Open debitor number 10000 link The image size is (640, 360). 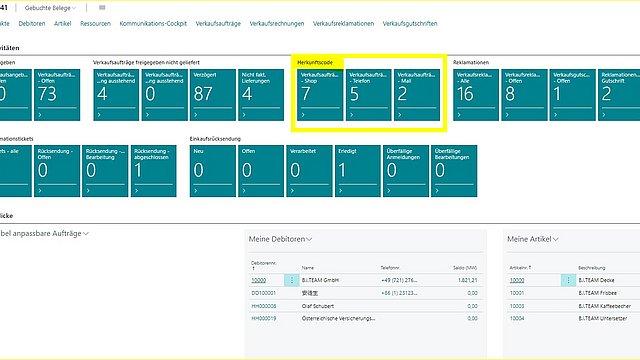pyautogui.click(x=259, y=280)
